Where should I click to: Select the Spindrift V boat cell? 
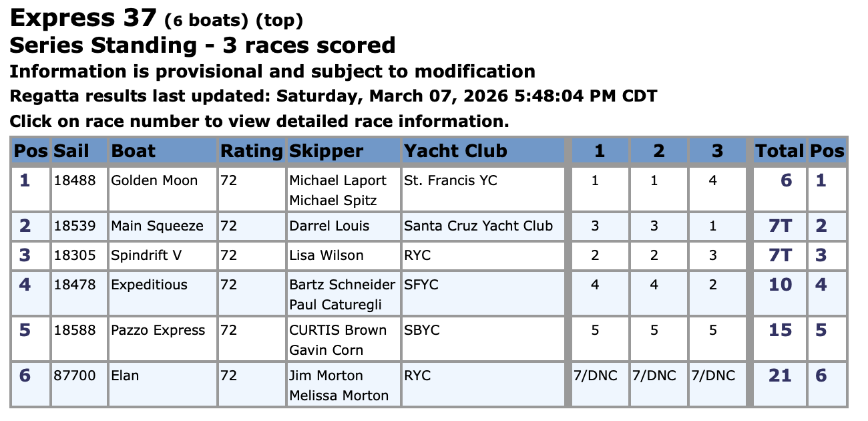[x=146, y=255]
